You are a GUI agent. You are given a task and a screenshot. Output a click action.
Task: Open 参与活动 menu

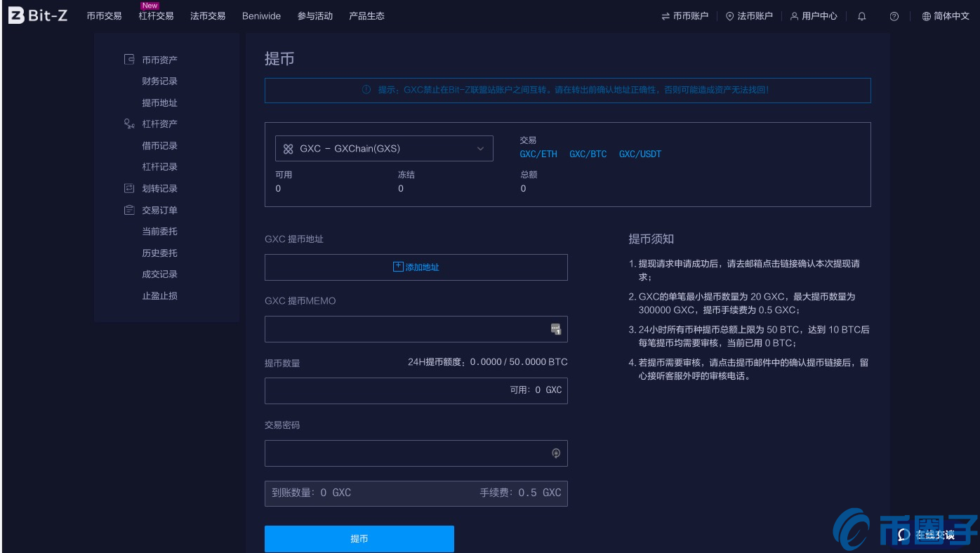[315, 16]
